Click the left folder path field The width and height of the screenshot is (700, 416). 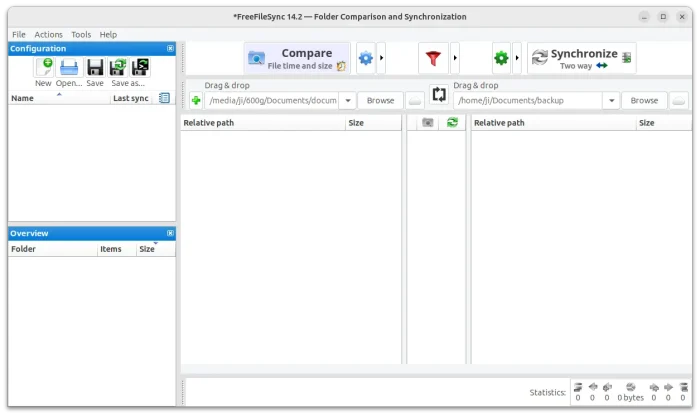coord(272,100)
